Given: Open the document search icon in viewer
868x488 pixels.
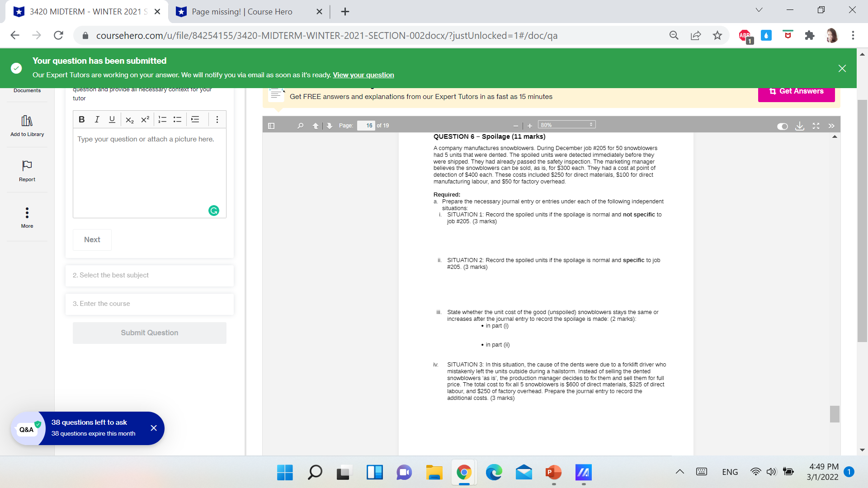Looking at the screenshot, I should point(300,126).
